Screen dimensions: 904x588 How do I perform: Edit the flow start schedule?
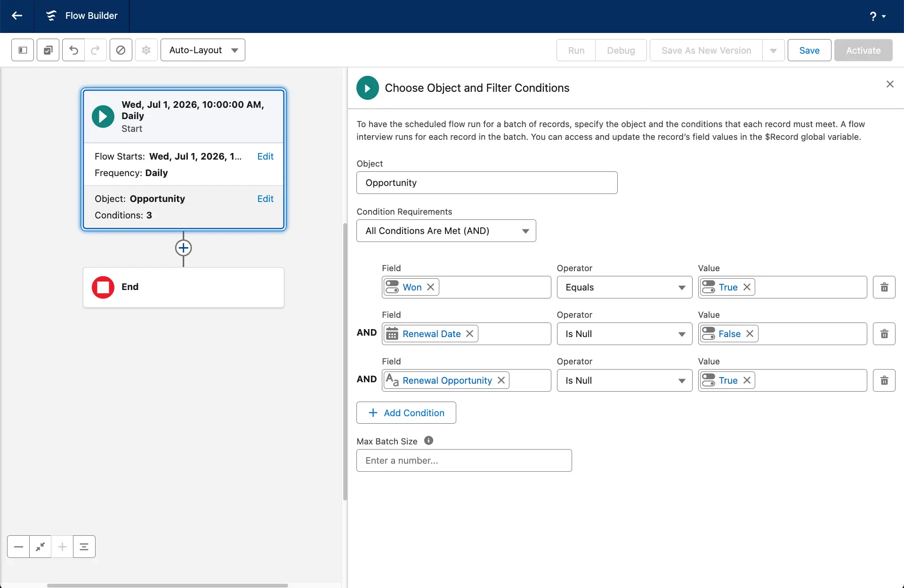click(265, 156)
